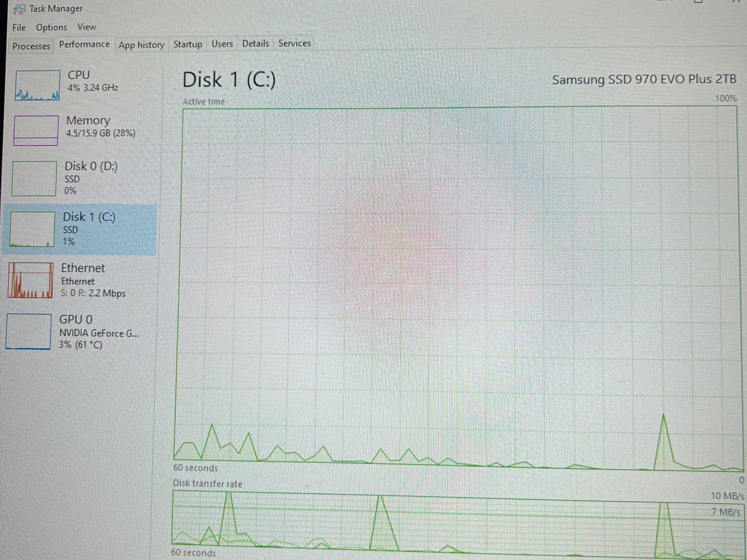Click the Disk transfer rate label
Screen dimensions: 747x560
[207, 483]
